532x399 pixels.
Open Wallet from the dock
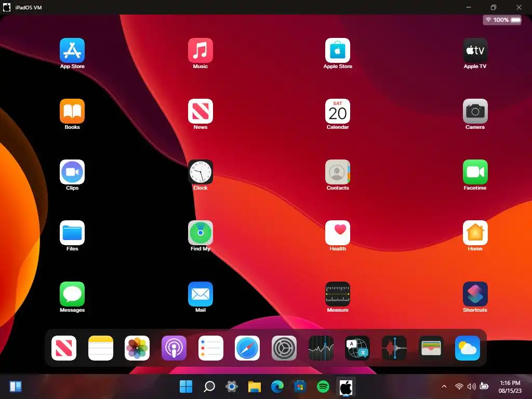(x=431, y=348)
